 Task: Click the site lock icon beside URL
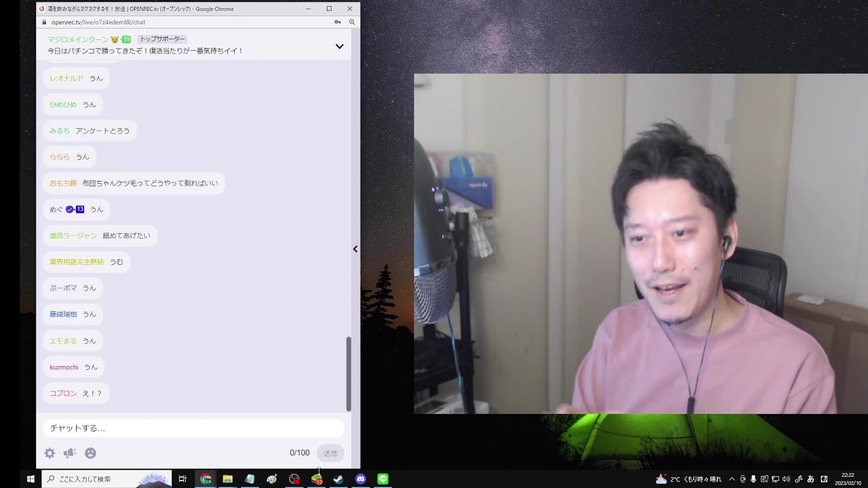pos(44,22)
